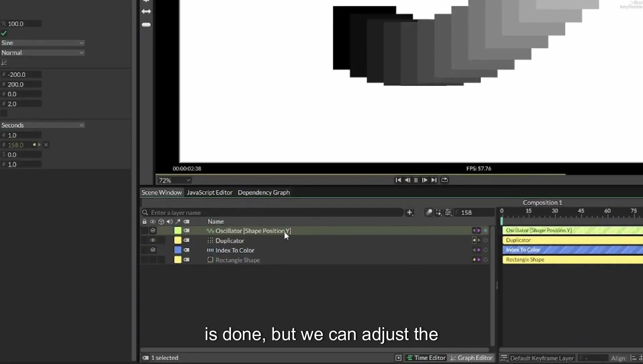Select the Rectangle Shape layer
Viewport: 643px width, 364px height.
pyautogui.click(x=237, y=260)
